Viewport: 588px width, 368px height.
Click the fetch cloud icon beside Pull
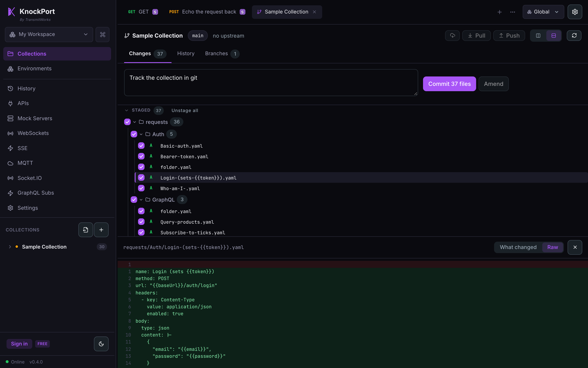coord(452,36)
